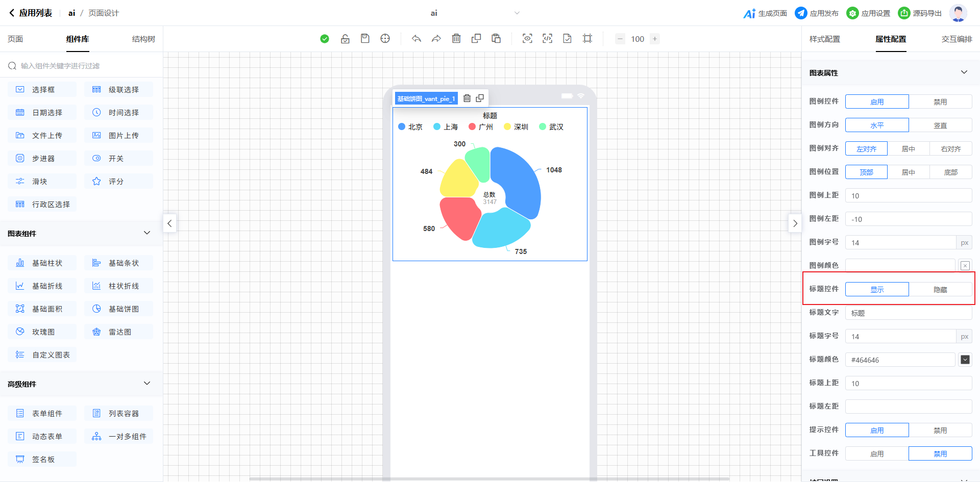This screenshot has width=980, height=482.
Task: Click the paste icon in the toolbar
Action: [496, 39]
